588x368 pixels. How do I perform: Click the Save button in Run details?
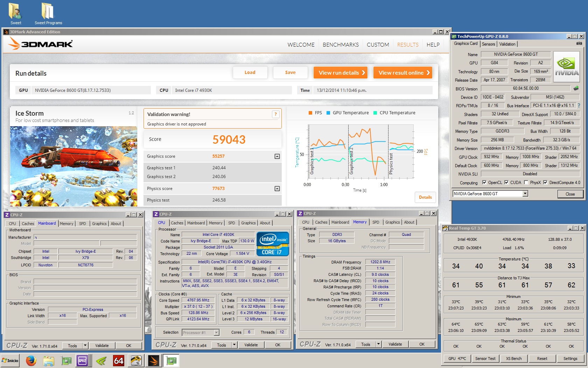click(x=290, y=73)
